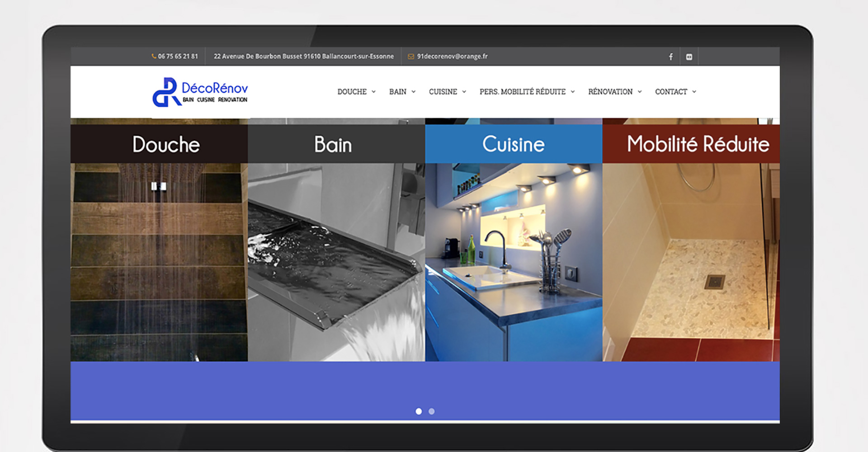Image resolution: width=868 pixels, height=452 pixels.
Task: Open the CONTACT navigation menu item
Action: [671, 92]
